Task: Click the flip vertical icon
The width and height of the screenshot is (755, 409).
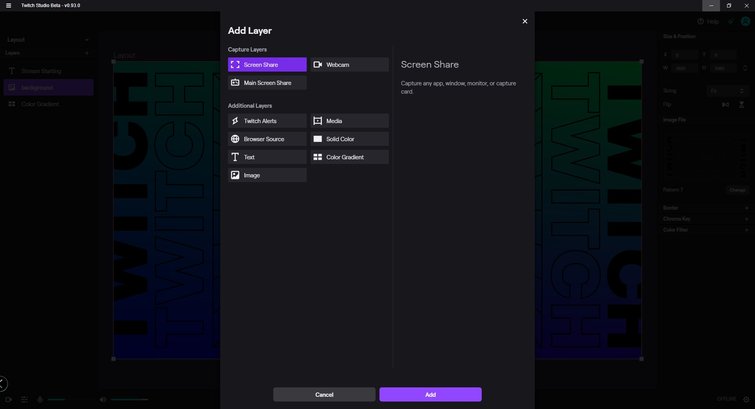Action: pos(742,105)
